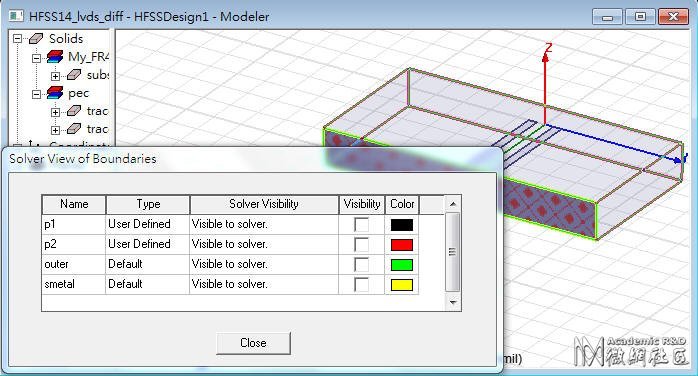Select the first trace object icon
The height and width of the screenshot is (376, 698).
pos(74,111)
